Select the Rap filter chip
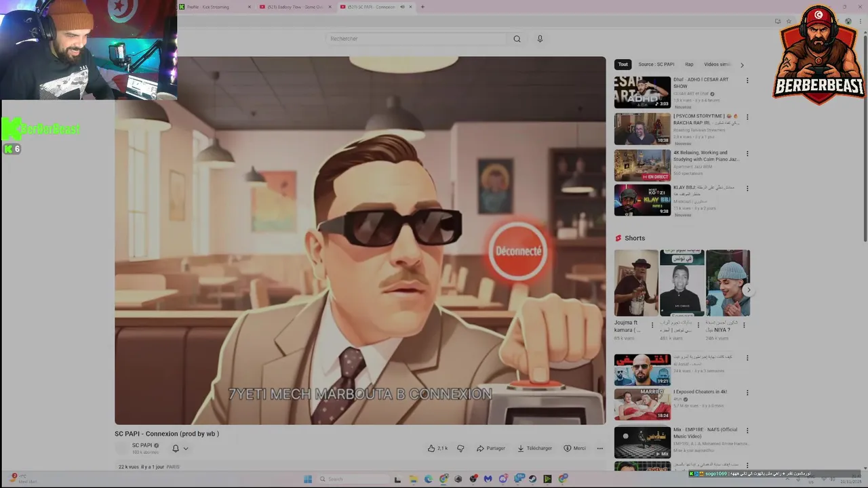 point(689,64)
